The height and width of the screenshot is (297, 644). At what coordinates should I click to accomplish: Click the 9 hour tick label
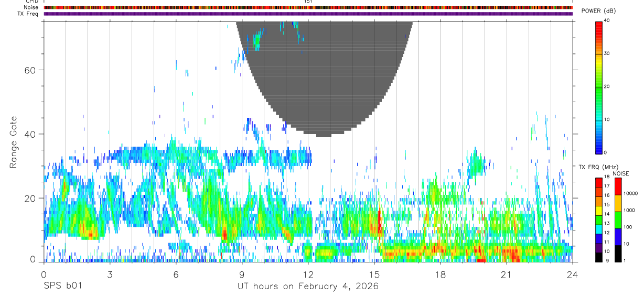(242, 274)
